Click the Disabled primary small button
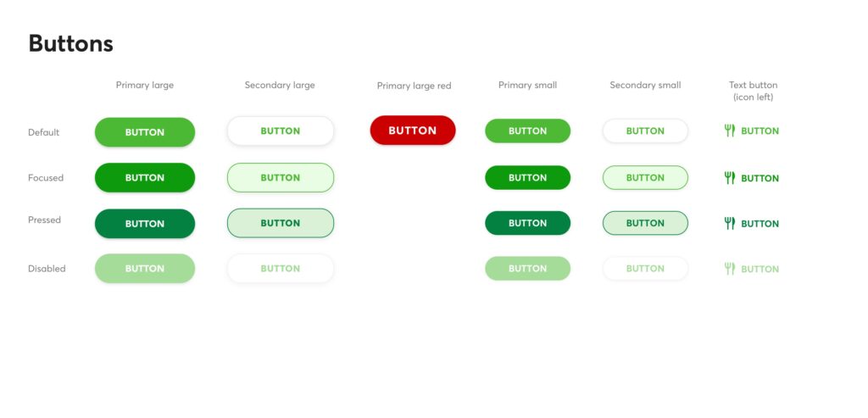This screenshot has width=868, height=418. (x=527, y=269)
